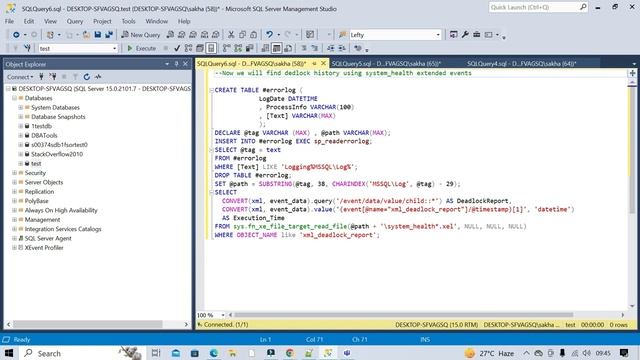Open the Query menu
640x360 pixels.
75,21
